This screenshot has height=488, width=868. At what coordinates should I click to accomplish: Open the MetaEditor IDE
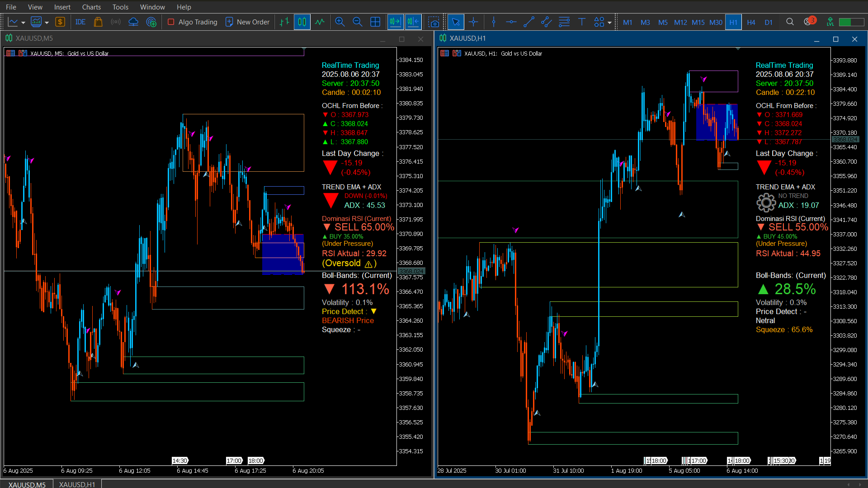click(80, 22)
